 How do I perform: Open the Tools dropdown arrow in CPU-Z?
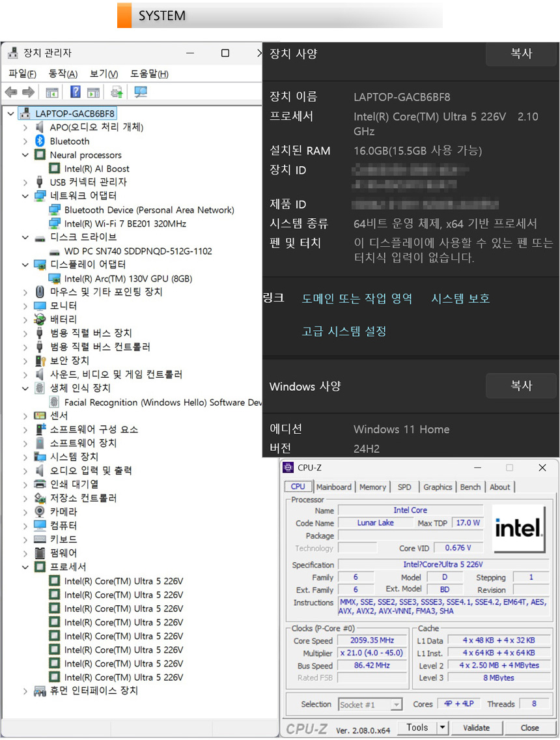[442, 728]
